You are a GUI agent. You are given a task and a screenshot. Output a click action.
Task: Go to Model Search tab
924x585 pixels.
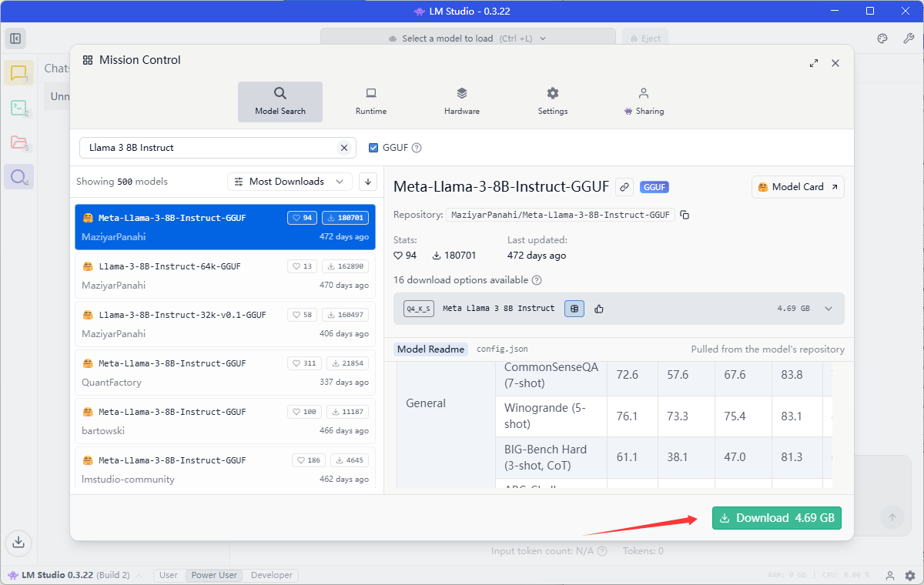coord(280,102)
